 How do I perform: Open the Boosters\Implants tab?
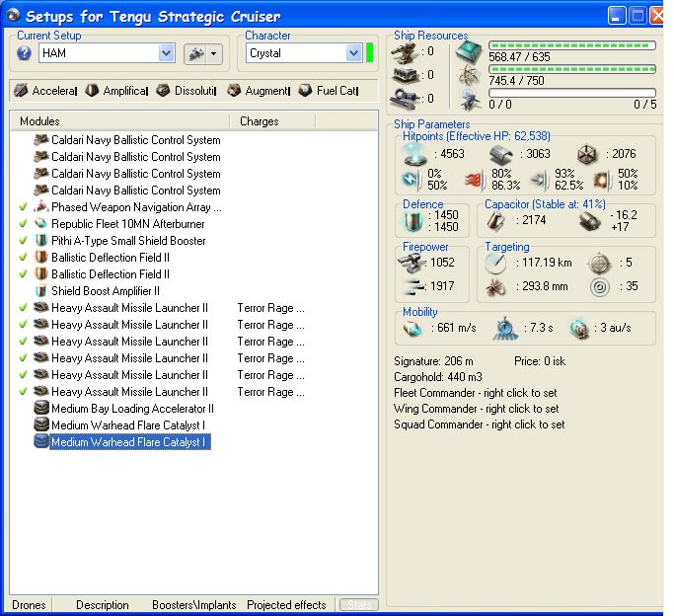tap(193, 605)
